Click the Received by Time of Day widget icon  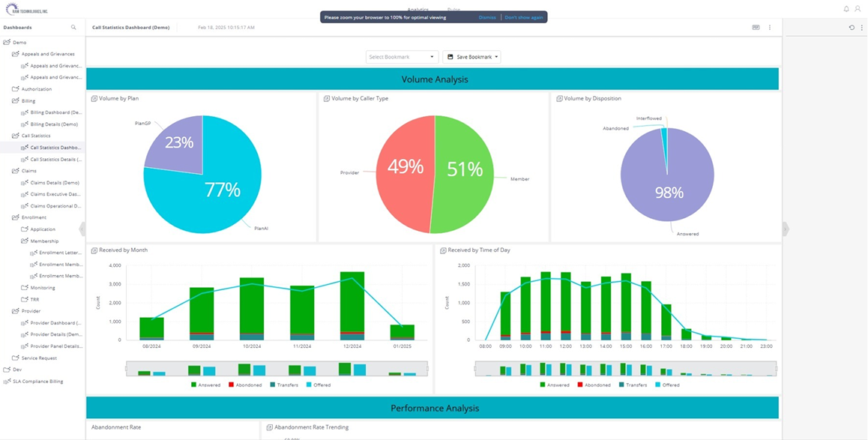[x=443, y=250]
